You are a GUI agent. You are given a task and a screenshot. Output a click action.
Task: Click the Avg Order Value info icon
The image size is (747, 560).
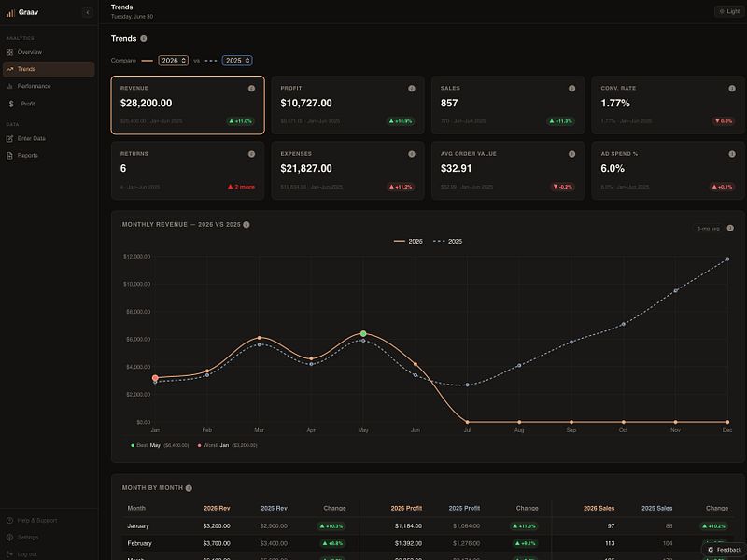coord(571,154)
